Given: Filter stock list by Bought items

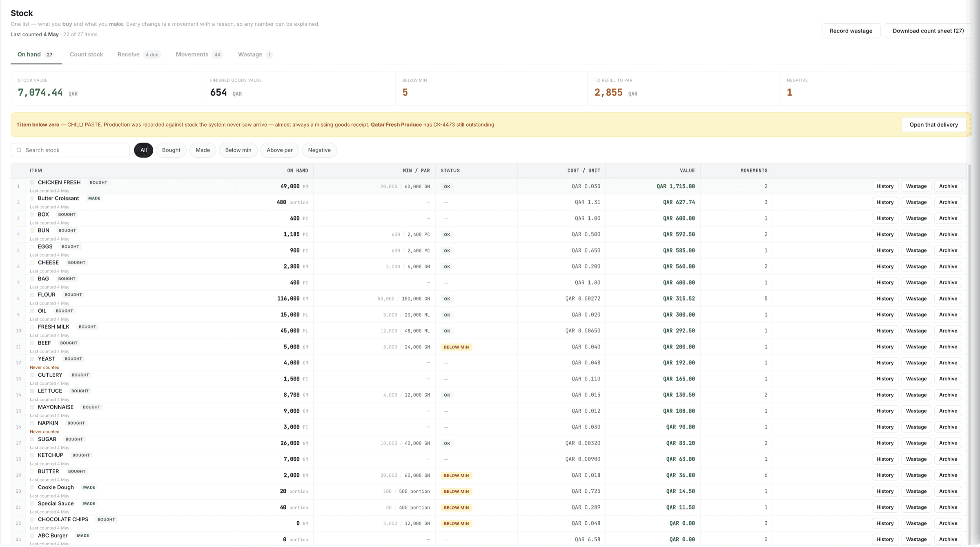Looking at the screenshot, I should tap(171, 150).
